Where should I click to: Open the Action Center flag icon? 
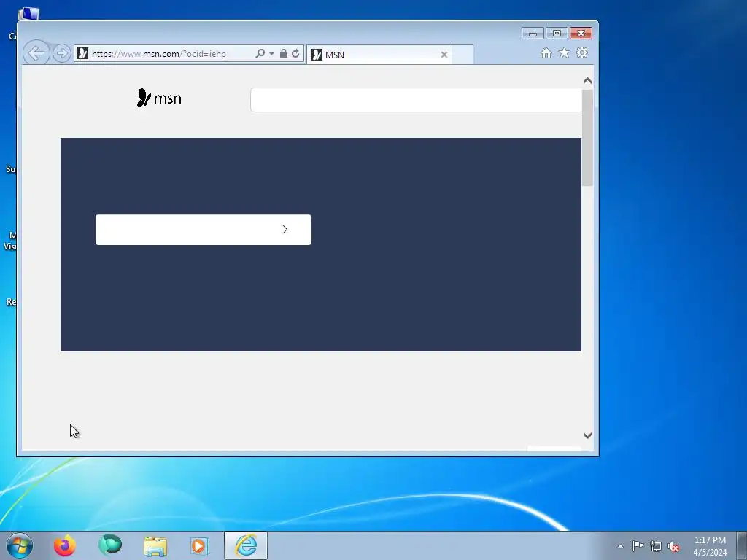pos(638,545)
